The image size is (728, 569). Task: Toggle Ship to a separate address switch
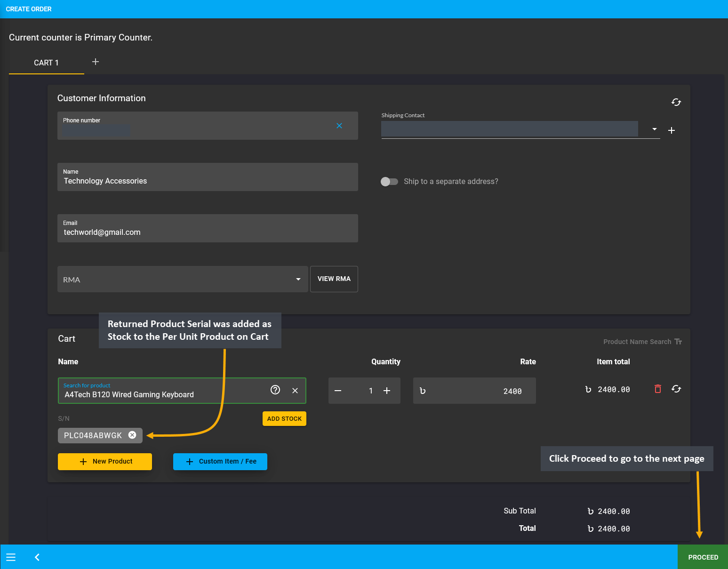pyautogui.click(x=389, y=182)
